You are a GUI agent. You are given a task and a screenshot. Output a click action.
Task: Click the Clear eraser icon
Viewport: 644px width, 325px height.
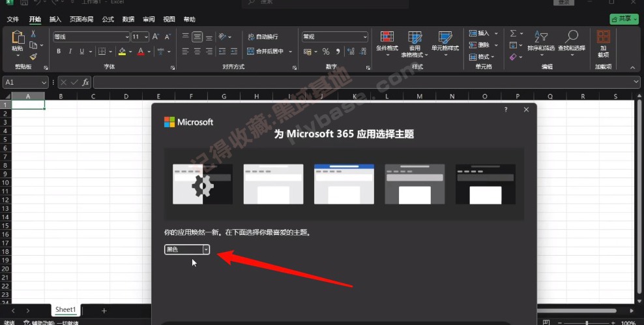click(x=513, y=57)
